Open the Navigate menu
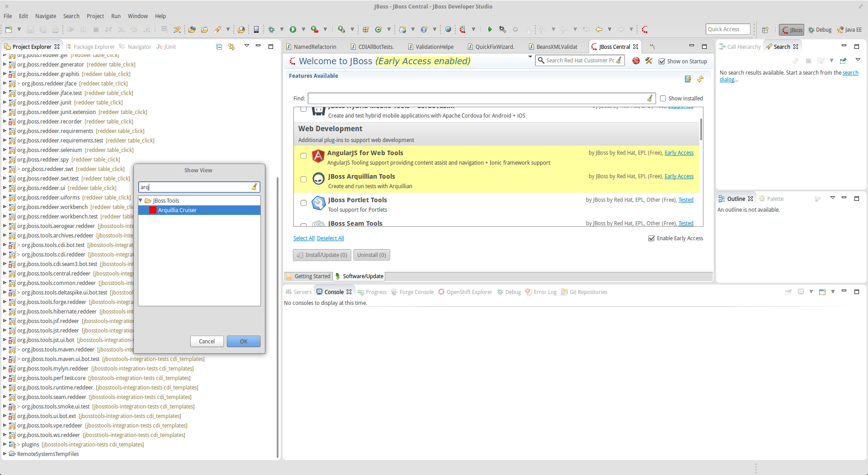 pos(46,16)
